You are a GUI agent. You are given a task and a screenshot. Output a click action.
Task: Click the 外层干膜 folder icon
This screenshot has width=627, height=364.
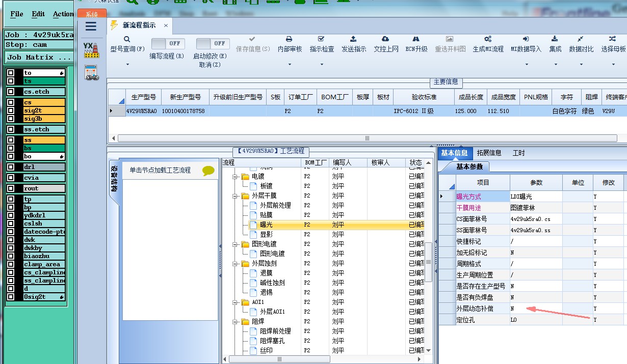point(246,195)
